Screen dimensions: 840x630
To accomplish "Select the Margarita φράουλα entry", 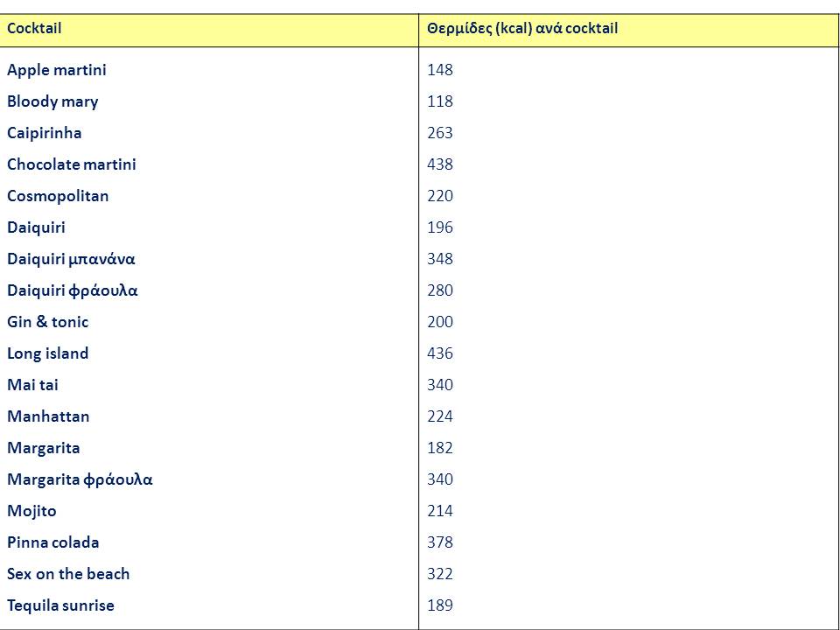I will pos(80,479).
